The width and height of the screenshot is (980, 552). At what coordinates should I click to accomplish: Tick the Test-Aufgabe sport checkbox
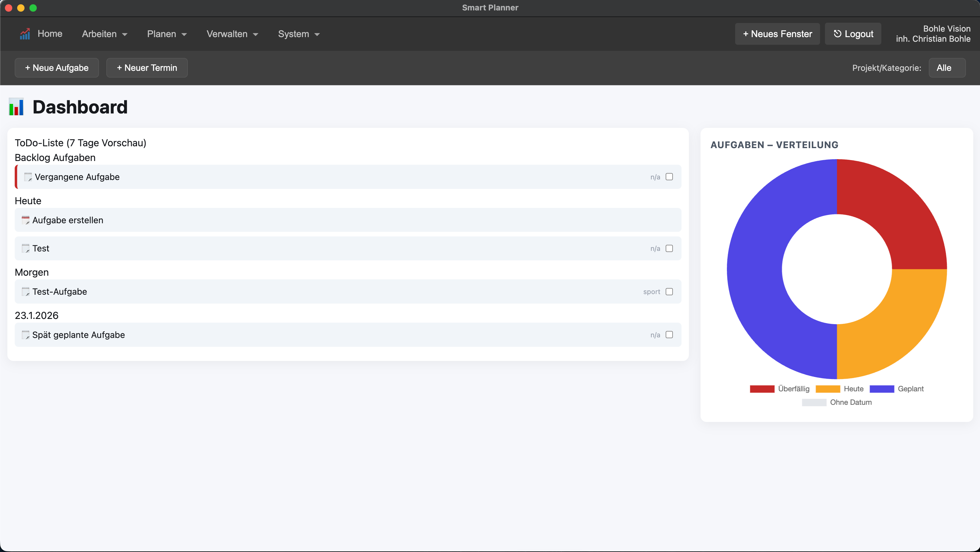(x=669, y=292)
